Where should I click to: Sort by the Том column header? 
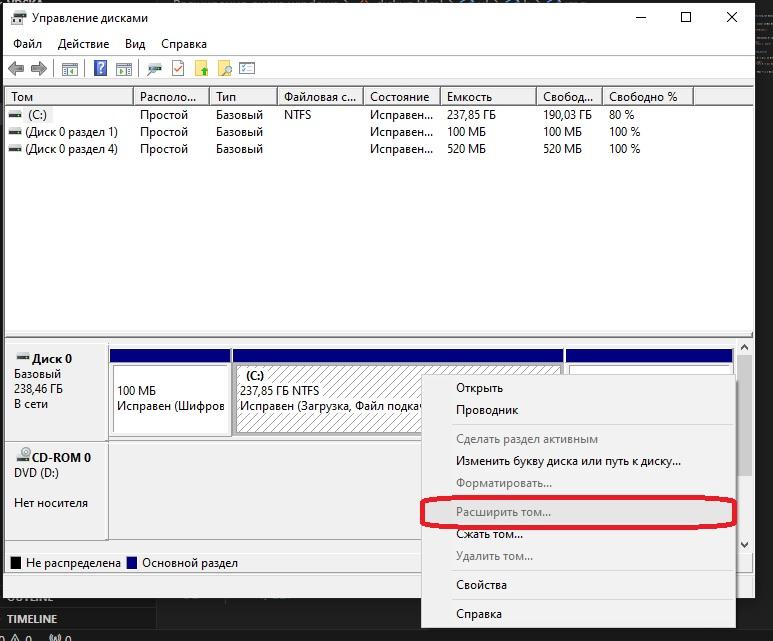(69, 97)
